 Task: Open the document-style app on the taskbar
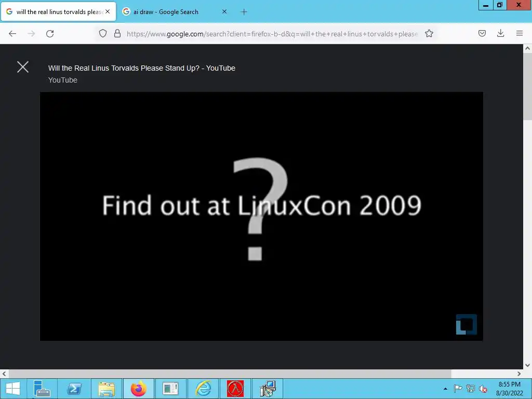170,389
